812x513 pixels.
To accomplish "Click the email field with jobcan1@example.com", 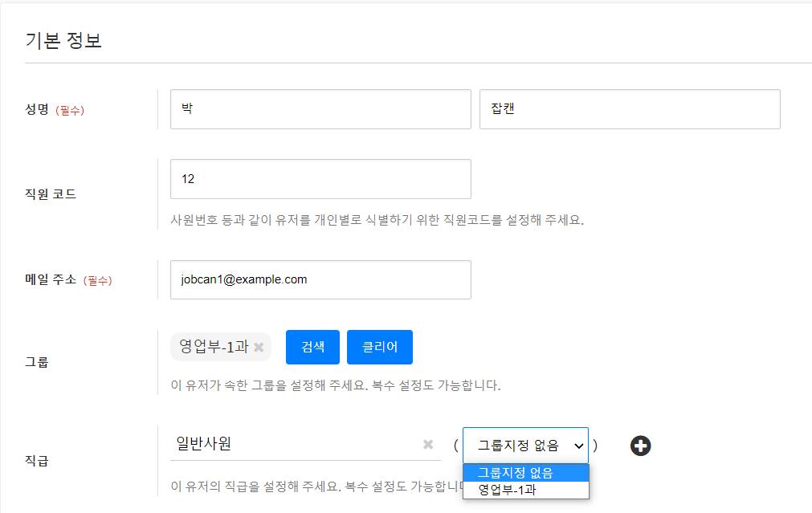I will [x=320, y=279].
